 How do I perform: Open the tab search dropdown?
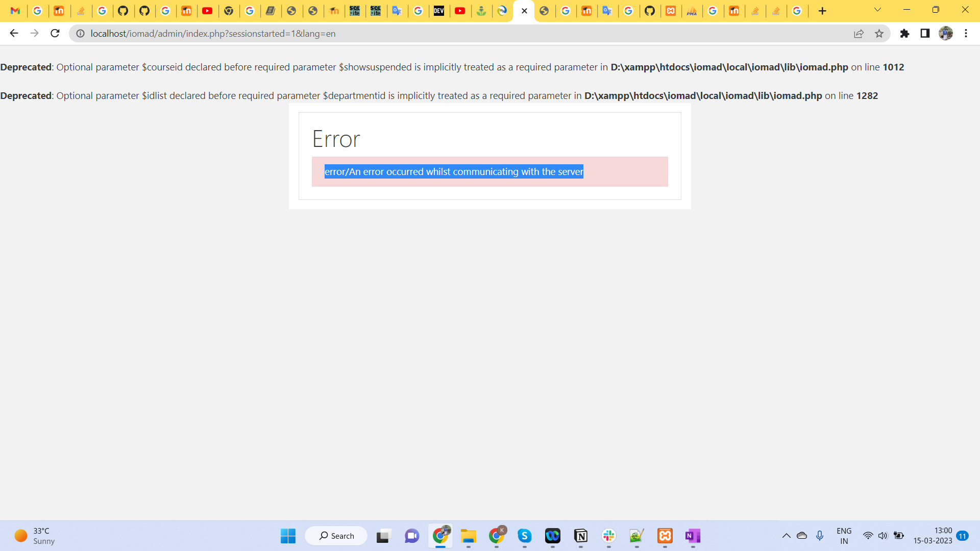click(877, 10)
